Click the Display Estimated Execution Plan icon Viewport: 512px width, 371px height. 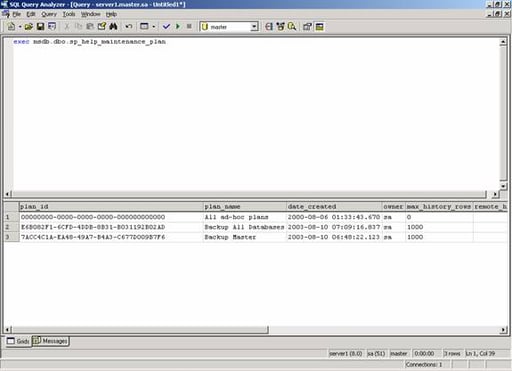tap(269, 27)
